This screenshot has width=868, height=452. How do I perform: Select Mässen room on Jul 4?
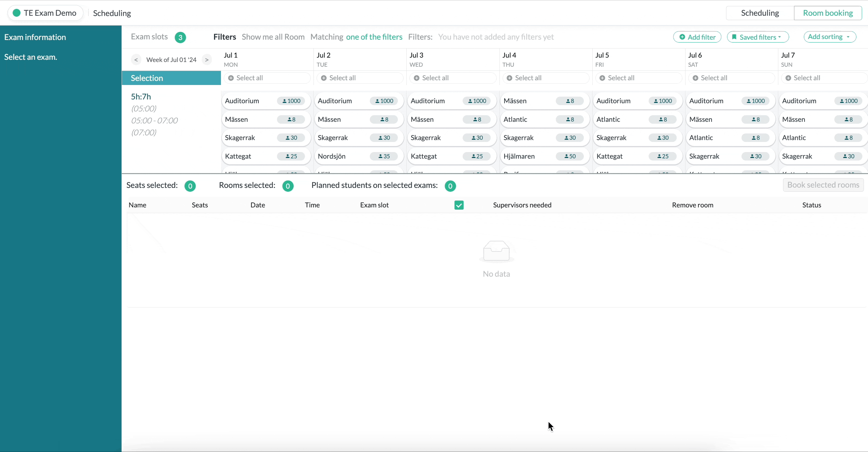click(x=544, y=101)
